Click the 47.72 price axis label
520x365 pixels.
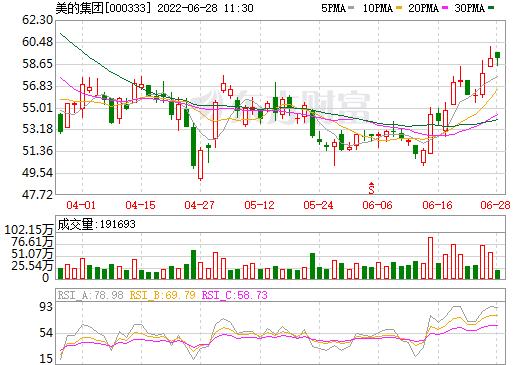pyautogui.click(x=37, y=194)
